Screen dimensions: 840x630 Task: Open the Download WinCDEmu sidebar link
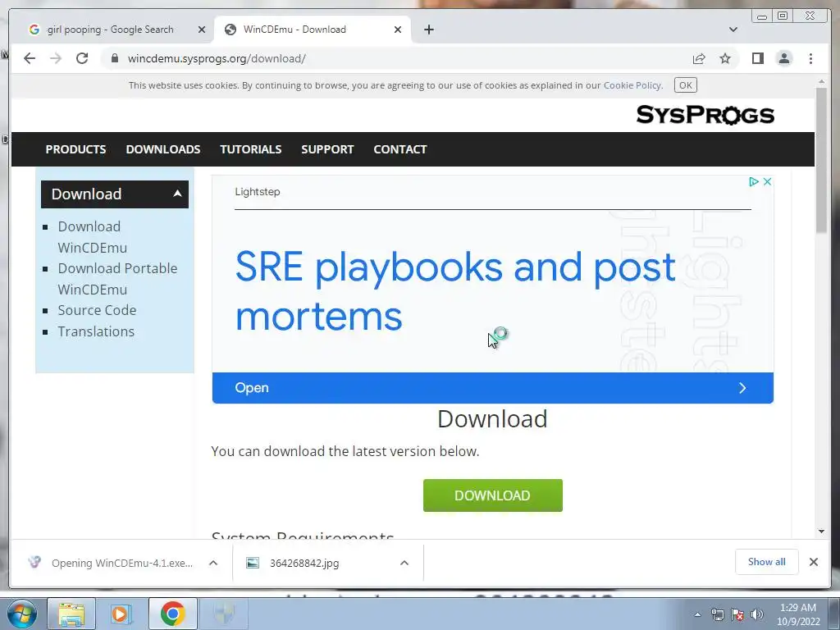[x=92, y=237]
